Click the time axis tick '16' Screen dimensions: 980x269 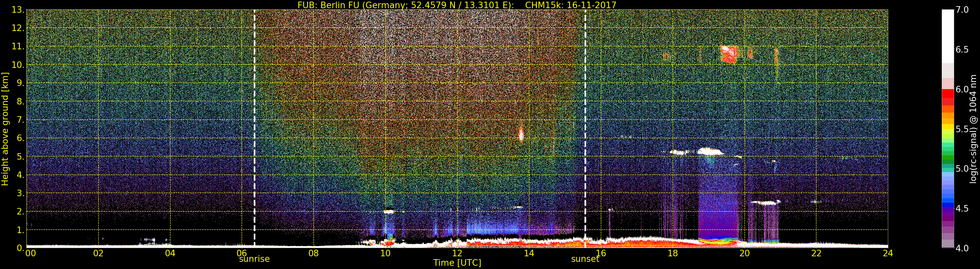pos(601,253)
